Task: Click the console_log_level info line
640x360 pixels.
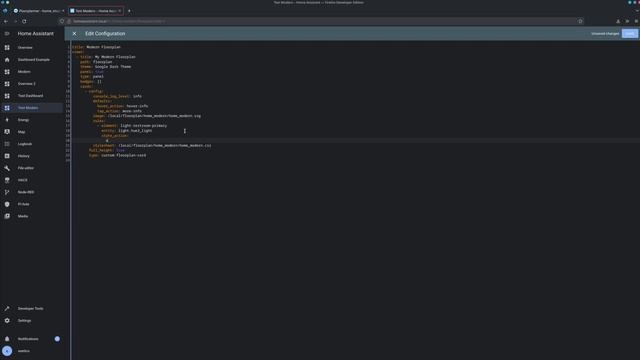Action: coord(117,96)
